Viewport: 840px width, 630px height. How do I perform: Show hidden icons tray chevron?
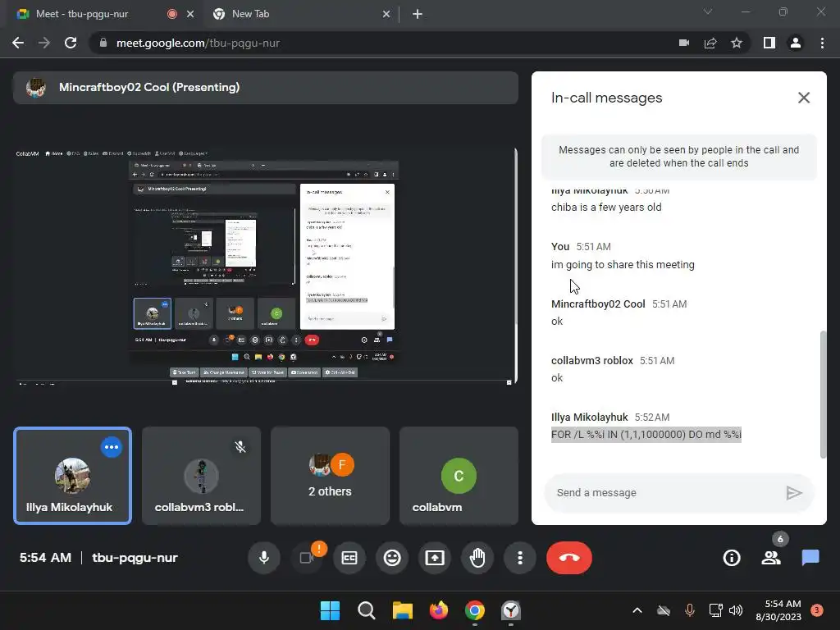(x=637, y=610)
